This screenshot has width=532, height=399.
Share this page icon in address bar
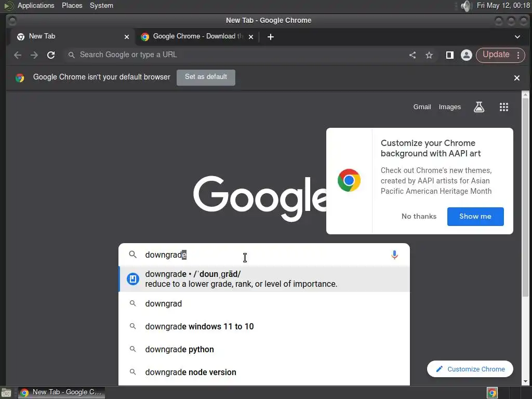tap(412, 55)
